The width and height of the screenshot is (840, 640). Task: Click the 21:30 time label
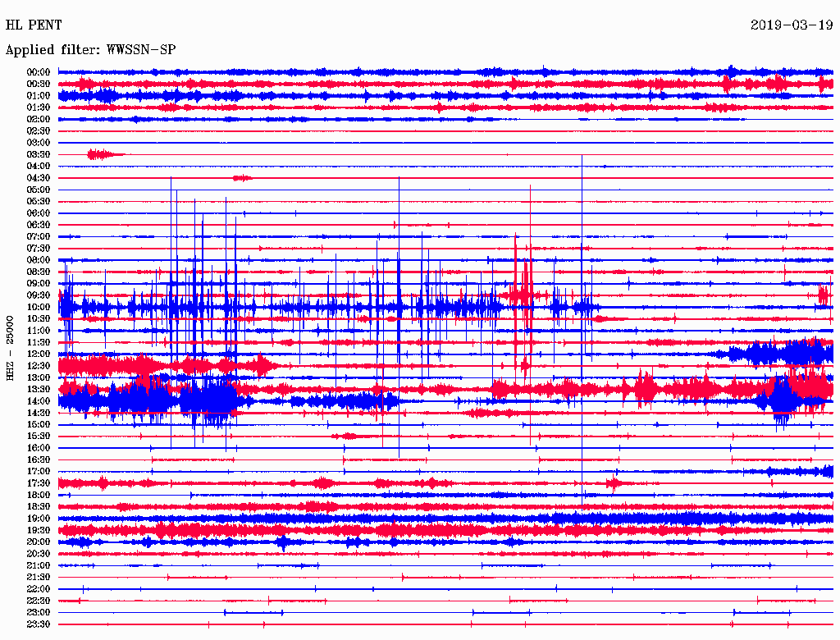point(39,578)
